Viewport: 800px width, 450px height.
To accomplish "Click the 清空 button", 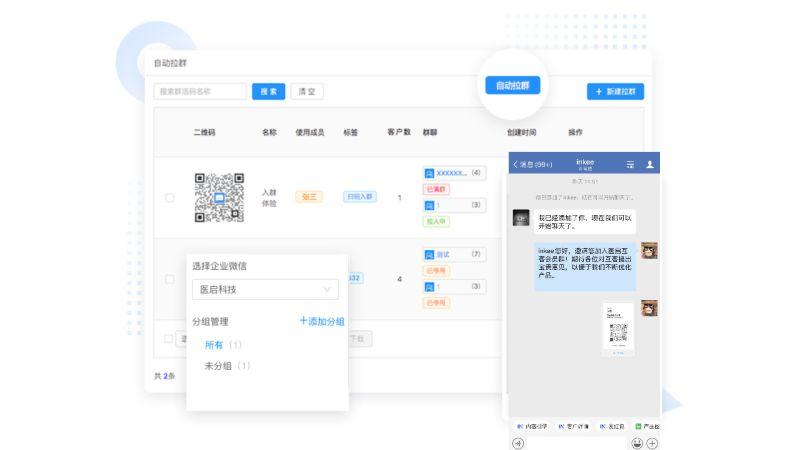I will pos(307,91).
